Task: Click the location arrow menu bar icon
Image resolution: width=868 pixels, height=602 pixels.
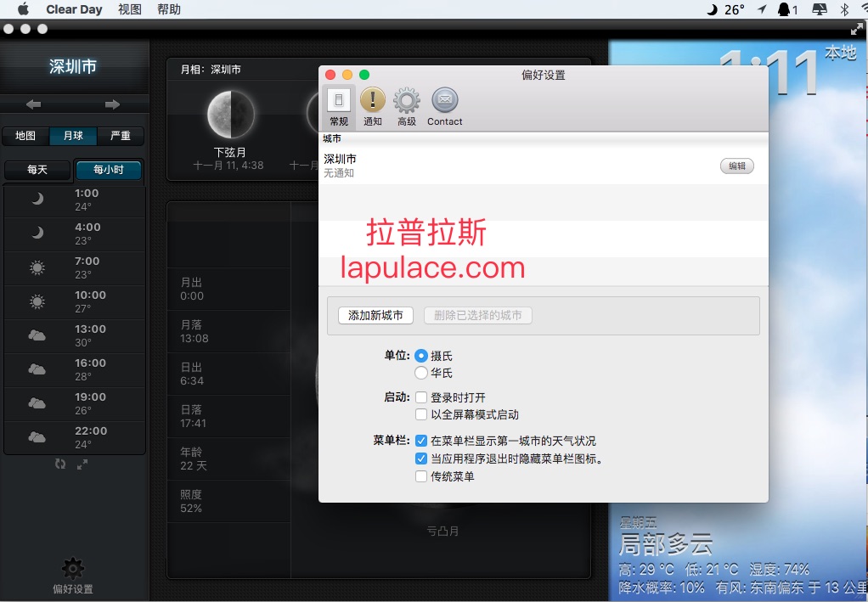Action: tap(763, 9)
